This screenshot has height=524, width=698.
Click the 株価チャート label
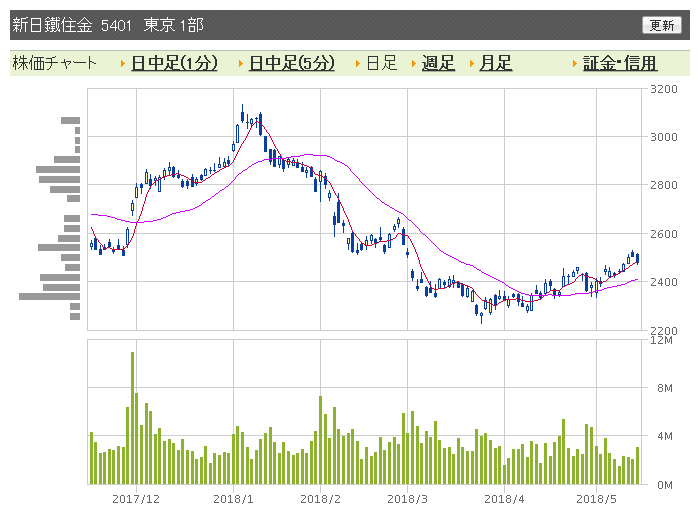(x=54, y=63)
